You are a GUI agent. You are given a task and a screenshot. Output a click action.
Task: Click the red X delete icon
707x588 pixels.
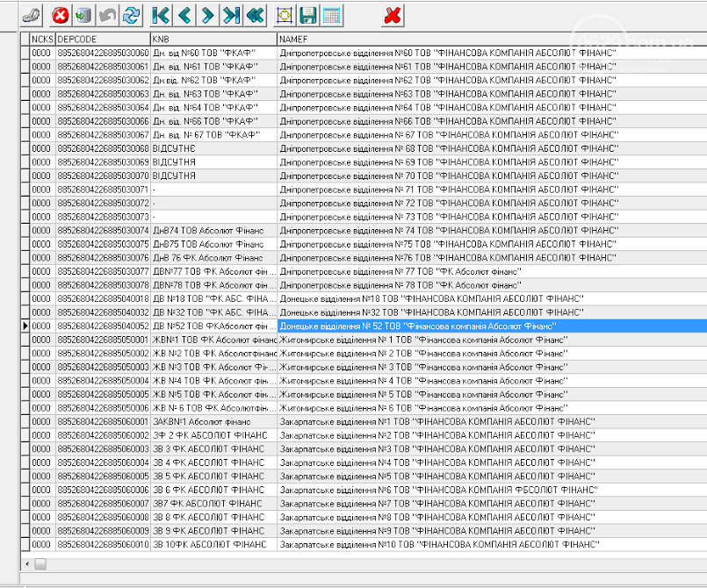[x=393, y=15]
